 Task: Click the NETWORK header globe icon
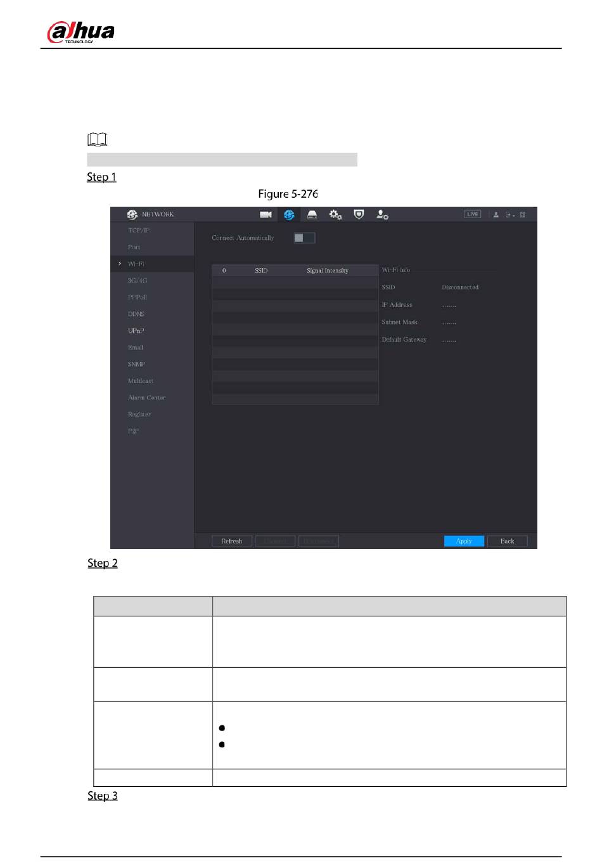click(132, 214)
